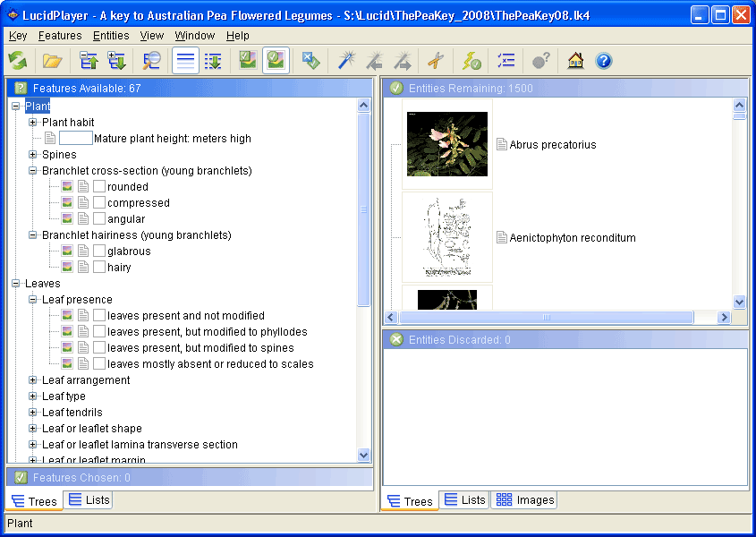Open a key file with folder icon
Screen dimensions: 756x537
[x=52, y=61]
